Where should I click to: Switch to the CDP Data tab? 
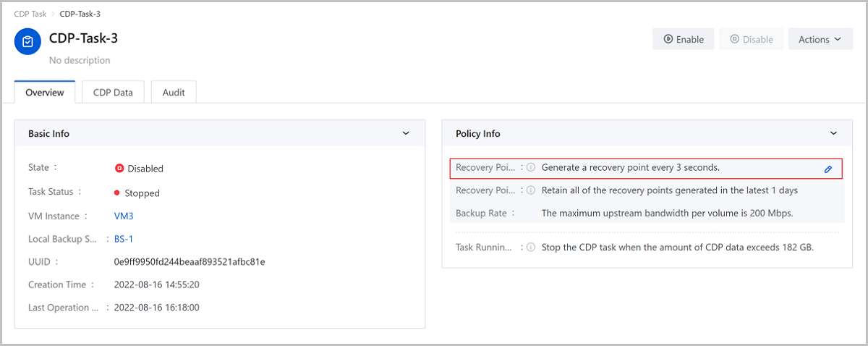(114, 93)
